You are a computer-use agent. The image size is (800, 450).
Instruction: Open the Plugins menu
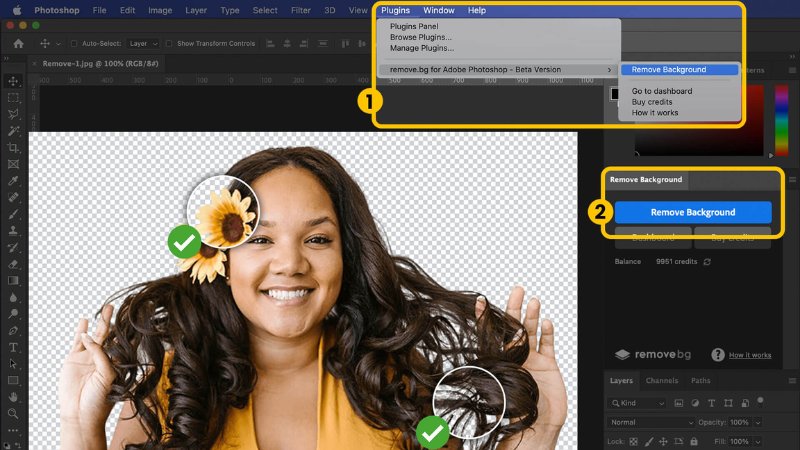(395, 10)
